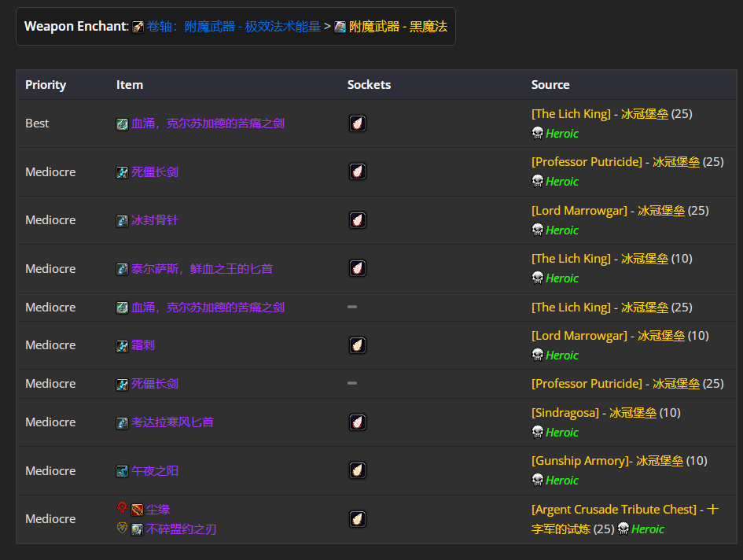The image size is (743, 560).
Task: Open the 卷轴：附魔武器 - 极效法术能量 link
Action: click(234, 27)
